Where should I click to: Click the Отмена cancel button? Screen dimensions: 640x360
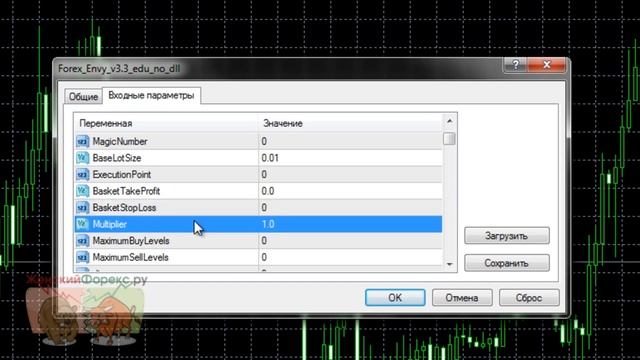[462, 298]
